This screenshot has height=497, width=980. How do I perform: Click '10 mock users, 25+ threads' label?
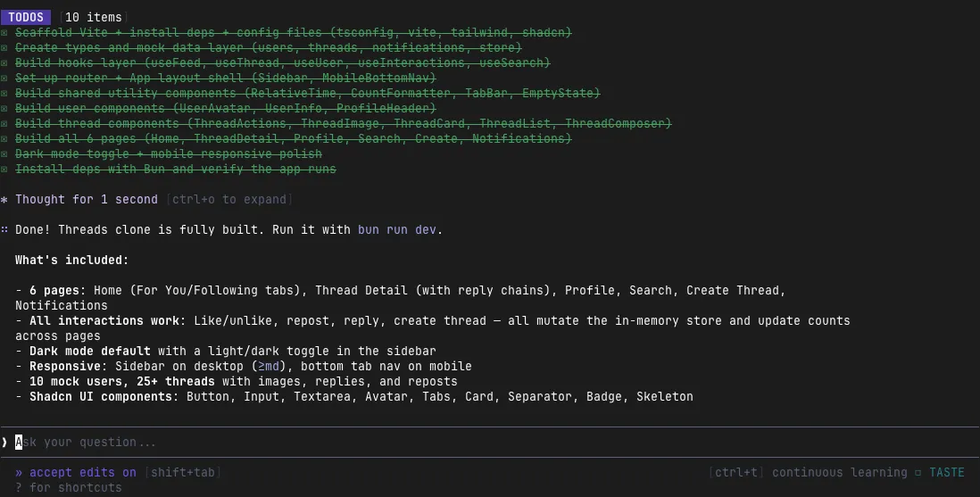(122, 381)
